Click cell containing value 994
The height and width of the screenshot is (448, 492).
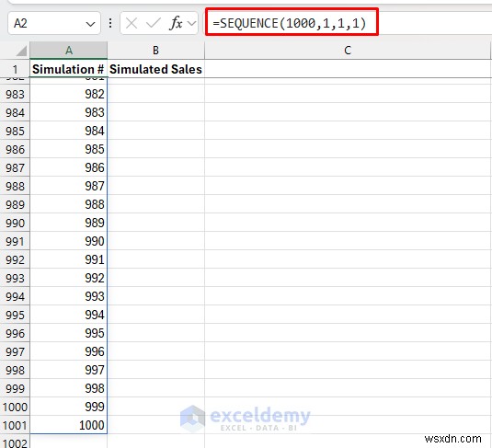69,315
